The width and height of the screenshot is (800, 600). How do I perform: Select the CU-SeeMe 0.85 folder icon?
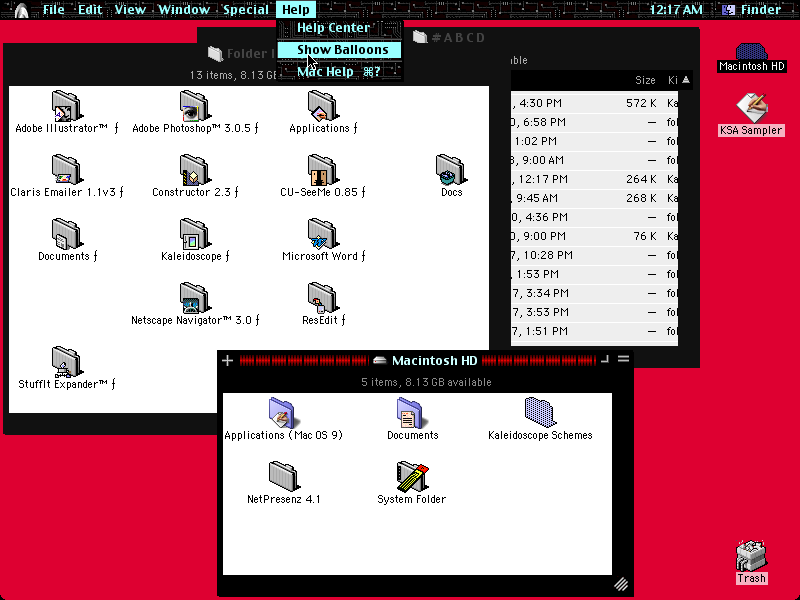pyautogui.click(x=322, y=170)
